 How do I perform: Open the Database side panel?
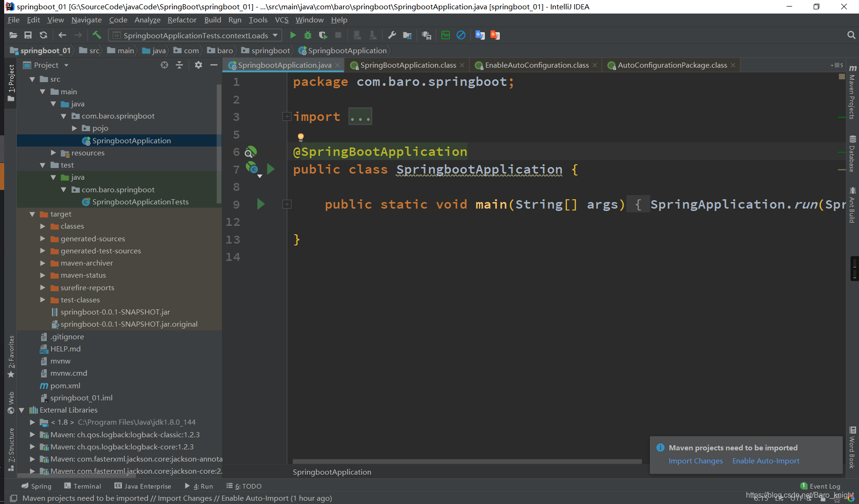click(852, 154)
